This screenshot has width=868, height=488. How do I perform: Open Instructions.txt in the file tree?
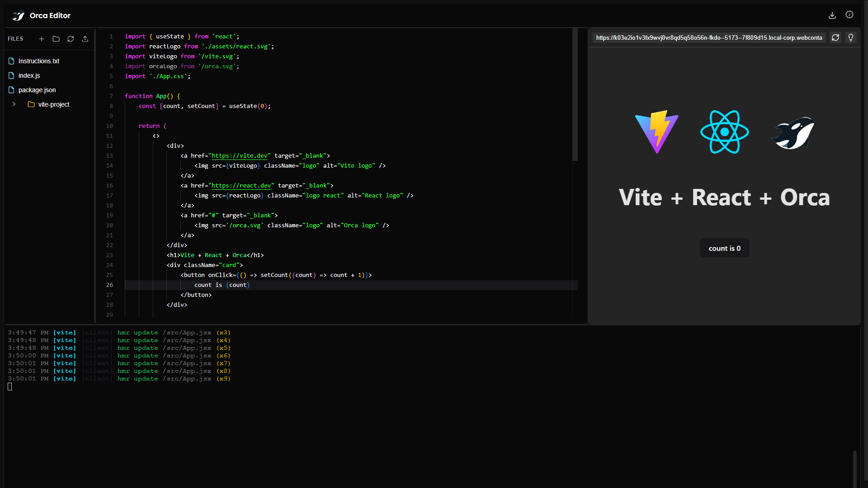[39, 61]
